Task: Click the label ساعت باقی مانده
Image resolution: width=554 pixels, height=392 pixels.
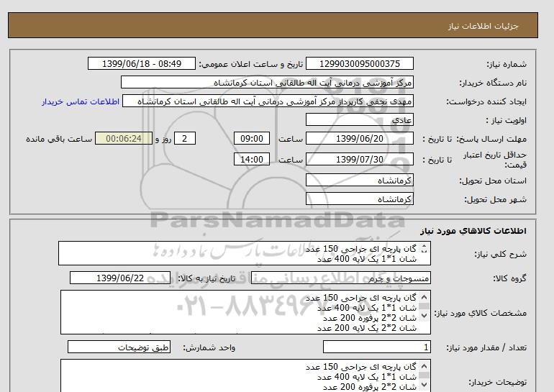Action: pos(59,139)
